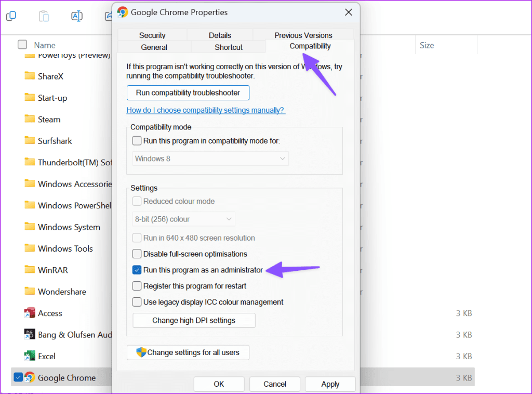Uncheck Run this program as an administrator
The height and width of the screenshot is (394, 532).
137,270
